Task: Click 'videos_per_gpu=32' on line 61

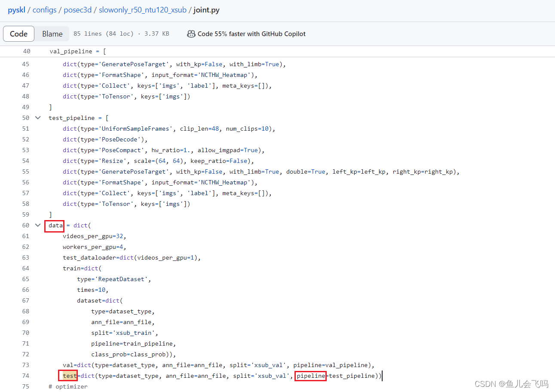Action: pos(93,236)
